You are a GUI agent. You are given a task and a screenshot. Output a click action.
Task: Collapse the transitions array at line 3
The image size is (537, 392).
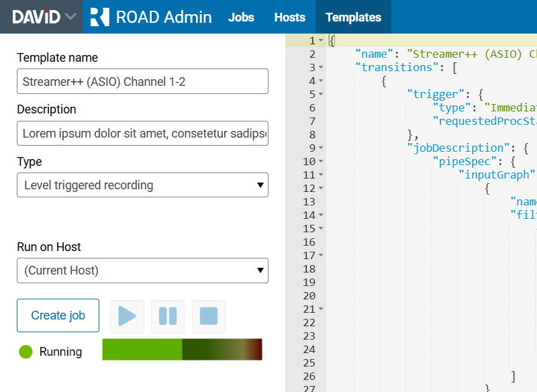pyautogui.click(x=321, y=68)
